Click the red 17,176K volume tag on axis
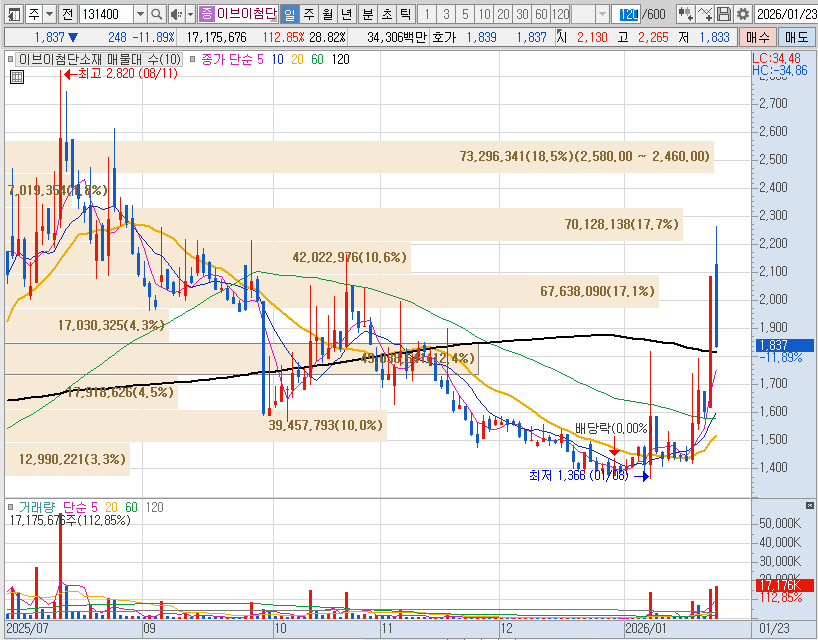This screenshot has width=818, height=640. pos(785,585)
